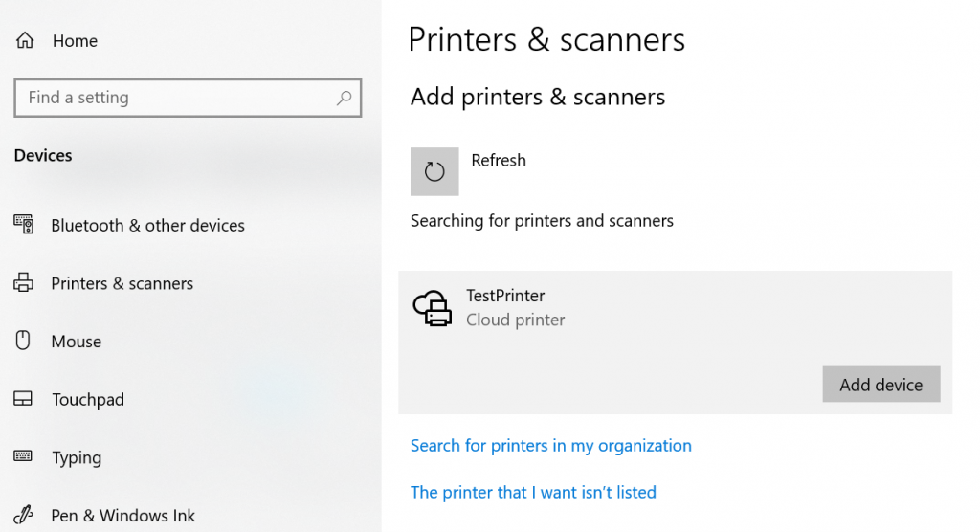Open Search for printers in my organization
This screenshot has height=532, width=980.
[x=551, y=446]
